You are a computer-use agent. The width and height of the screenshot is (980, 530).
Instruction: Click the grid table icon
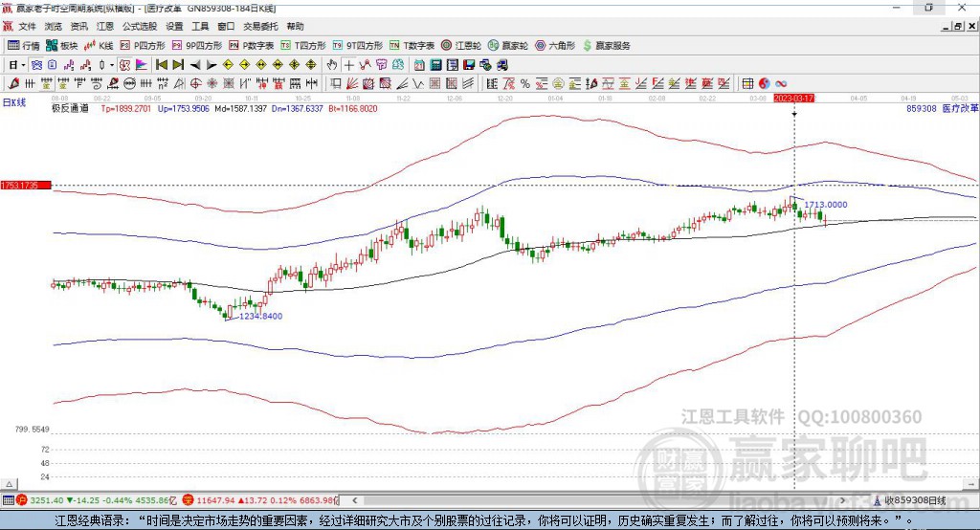pos(747,83)
